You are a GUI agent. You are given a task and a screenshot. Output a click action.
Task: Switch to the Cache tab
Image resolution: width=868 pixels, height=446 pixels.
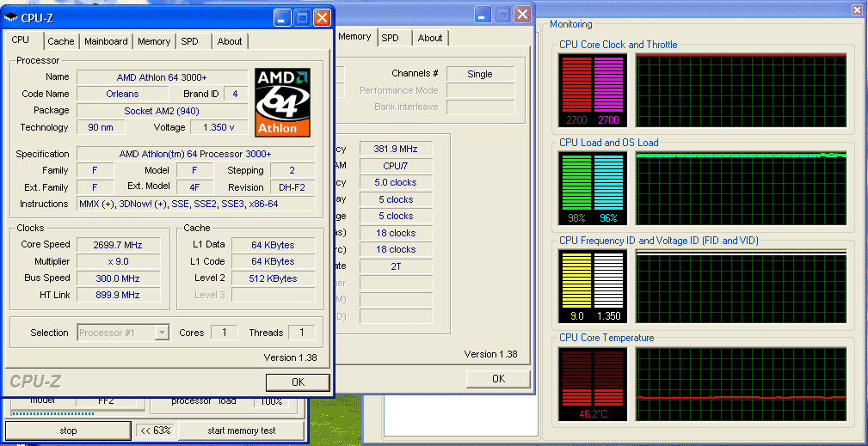point(61,41)
